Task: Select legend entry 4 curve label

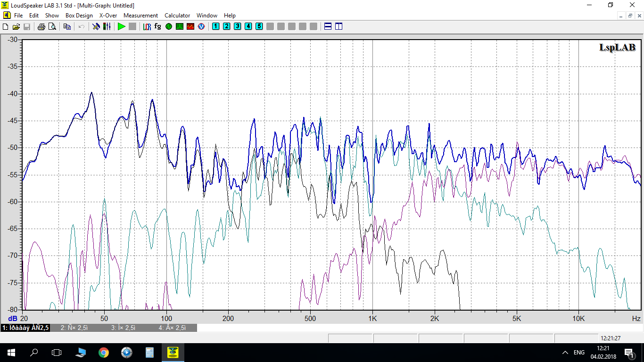Action: [x=172, y=328]
